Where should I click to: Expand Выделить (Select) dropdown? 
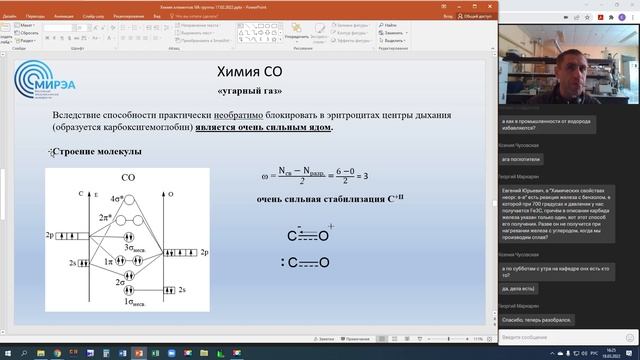[x=392, y=40]
